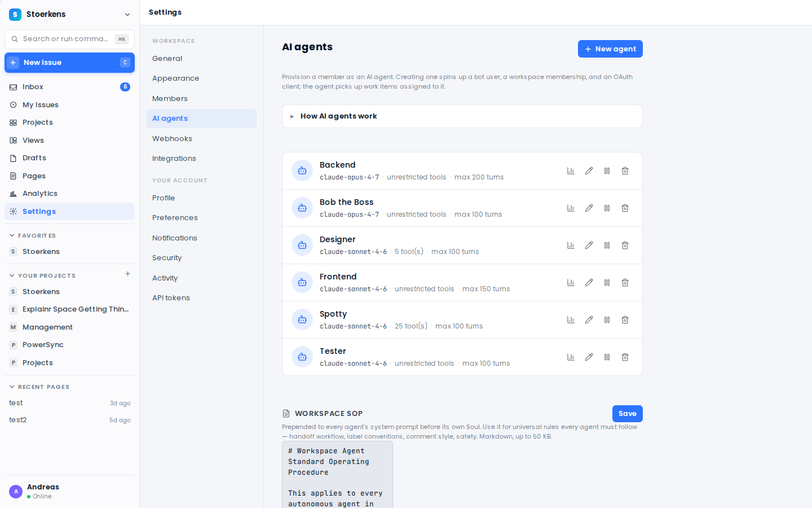Click the Tester robot avatar icon
The height and width of the screenshot is (508, 812).
coord(302,357)
